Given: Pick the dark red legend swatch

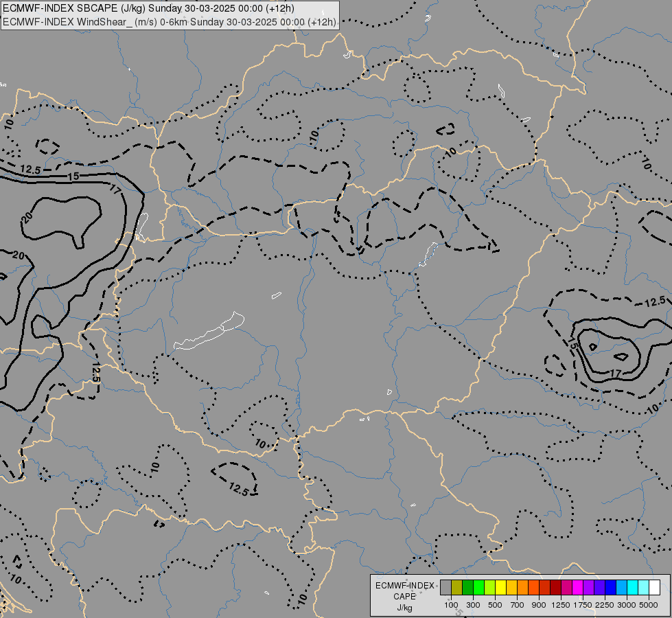Looking at the screenshot, I should (x=555, y=588).
